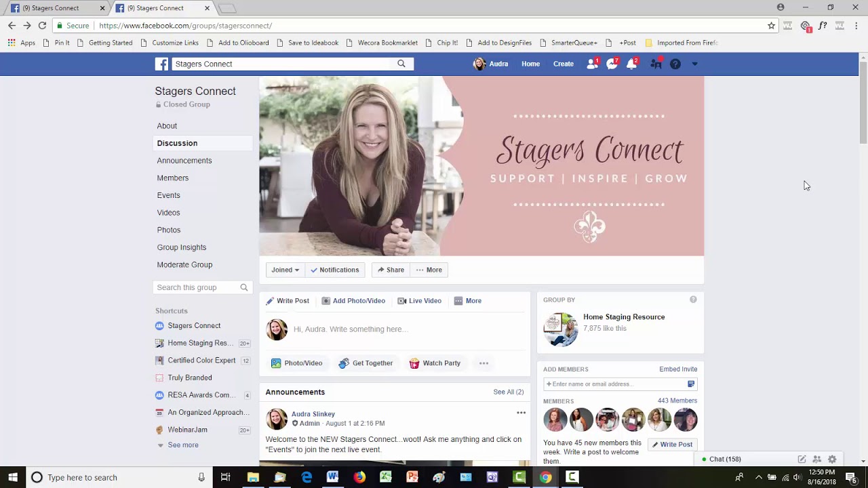Start a Get Together event
The image size is (868, 488).
point(366,363)
